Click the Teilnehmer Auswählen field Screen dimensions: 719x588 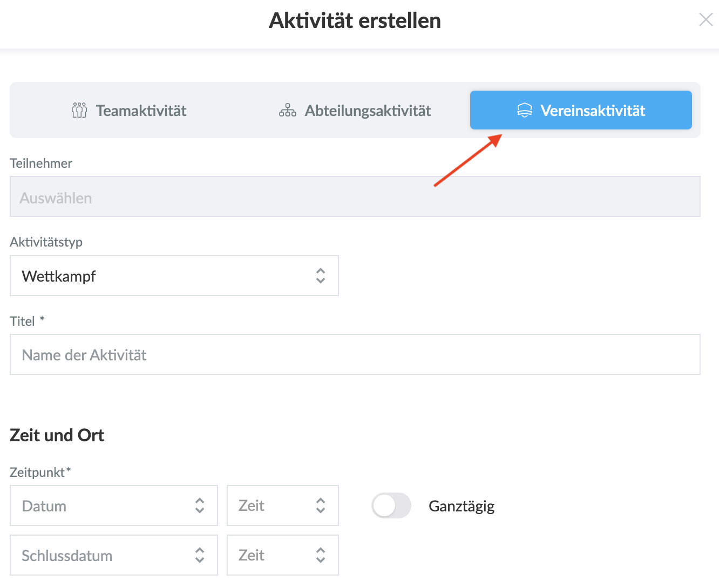pos(355,197)
